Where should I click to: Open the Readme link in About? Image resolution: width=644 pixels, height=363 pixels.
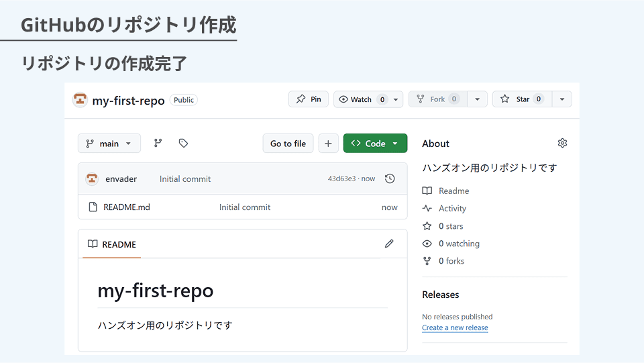(x=454, y=191)
